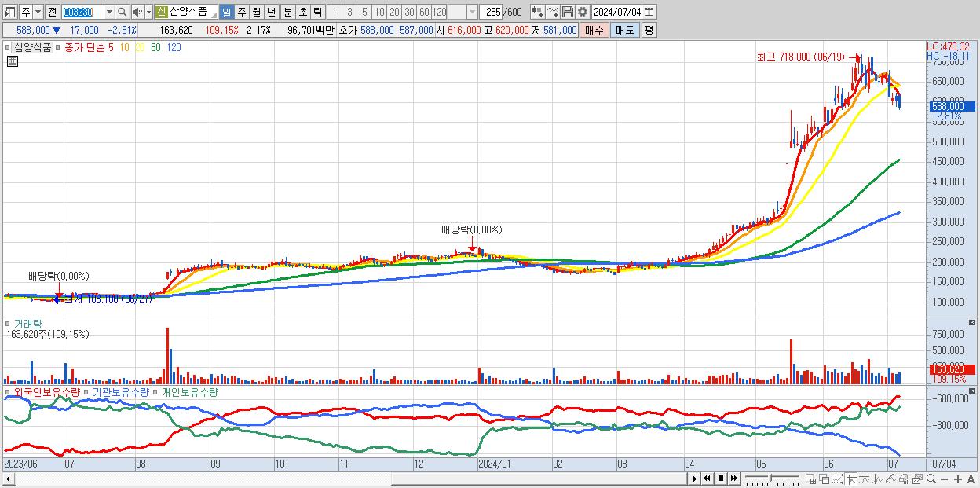Click the blue 120-day moving average legend
This screenshot has width=980, height=488.
tap(174, 46)
